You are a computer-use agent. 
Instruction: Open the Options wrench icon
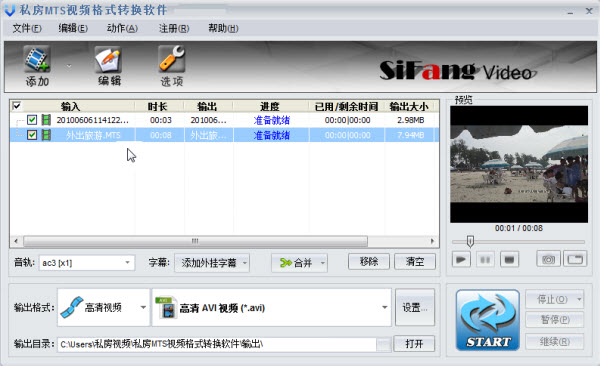[172, 59]
